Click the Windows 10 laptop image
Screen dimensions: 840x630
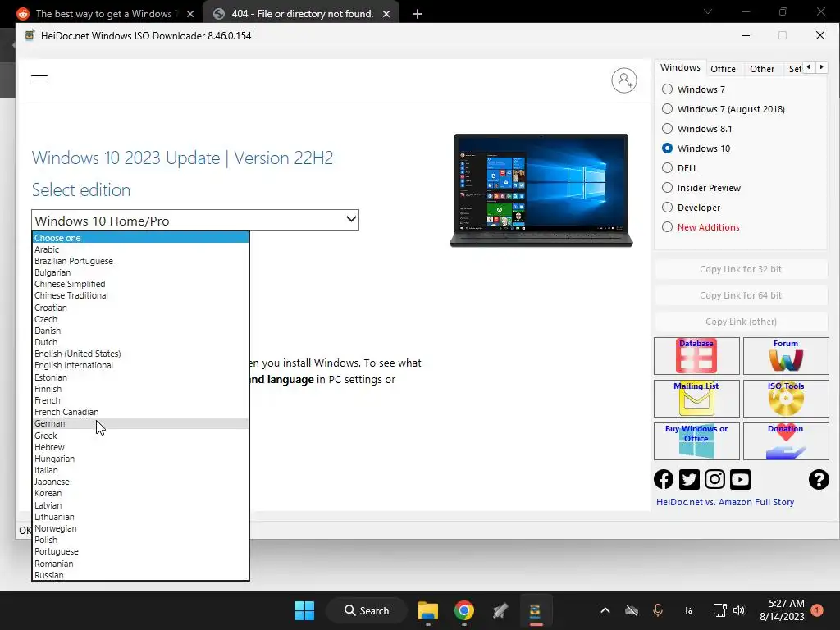541,190
